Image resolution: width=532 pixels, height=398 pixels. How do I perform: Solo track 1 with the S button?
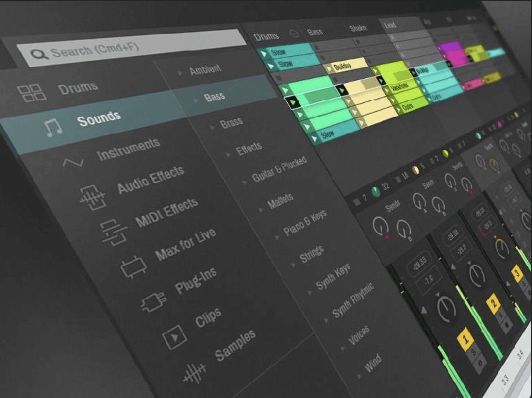pyautogui.click(x=473, y=353)
